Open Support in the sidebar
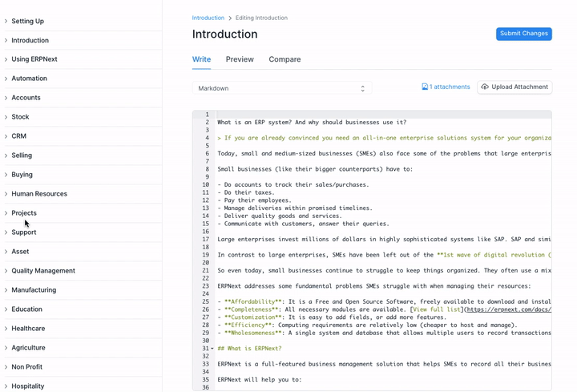This screenshot has height=392, width=577. coord(24,232)
